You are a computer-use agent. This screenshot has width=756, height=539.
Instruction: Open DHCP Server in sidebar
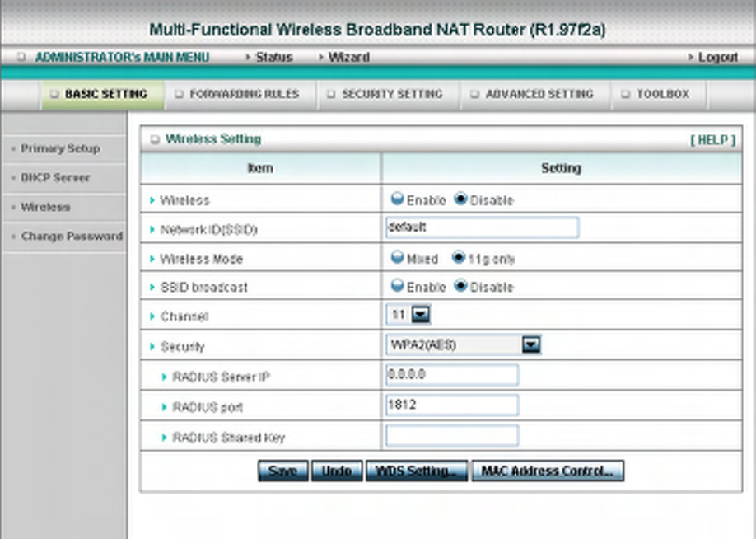(x=55, y=177)
